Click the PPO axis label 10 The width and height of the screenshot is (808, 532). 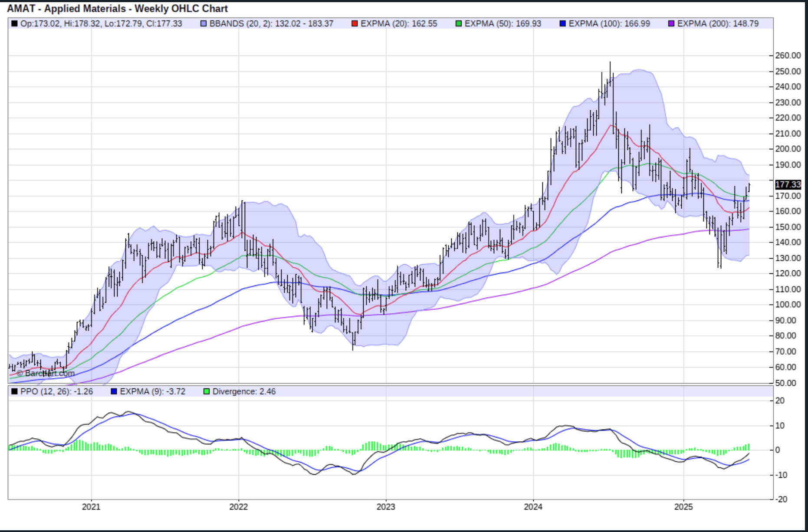[780, 426]
